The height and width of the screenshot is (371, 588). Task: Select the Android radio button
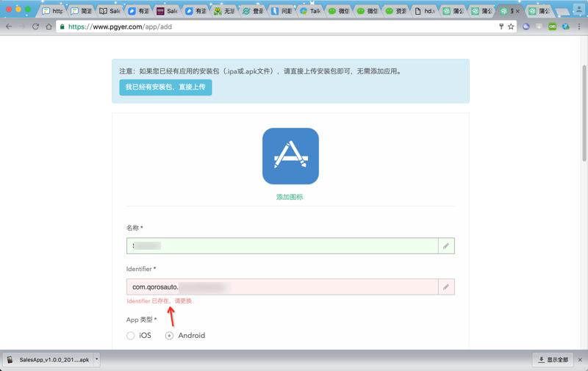[169, 336]
